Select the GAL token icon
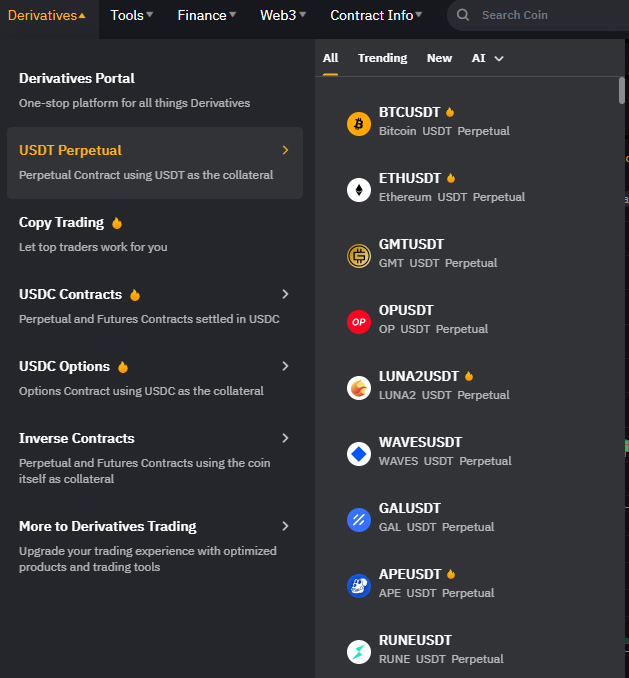Image resolution: width=629 pixels, height=678 pixels. click(359, 520)
